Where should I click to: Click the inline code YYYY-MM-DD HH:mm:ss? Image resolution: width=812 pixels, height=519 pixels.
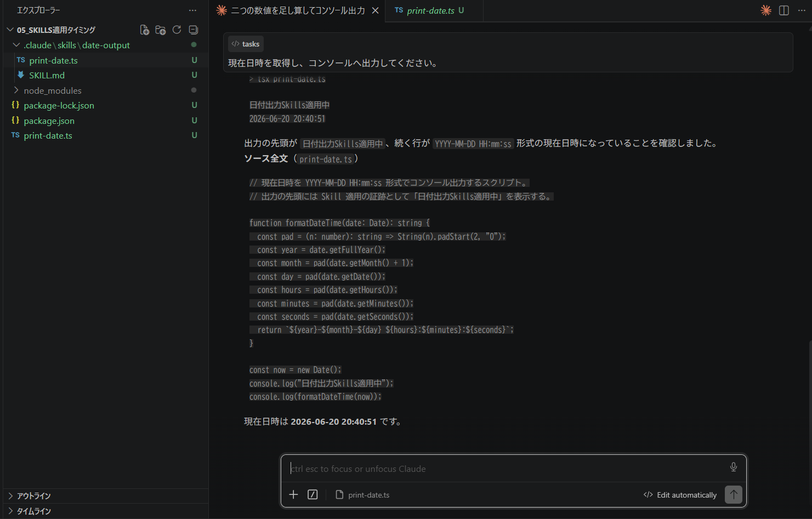pos(473,144)
